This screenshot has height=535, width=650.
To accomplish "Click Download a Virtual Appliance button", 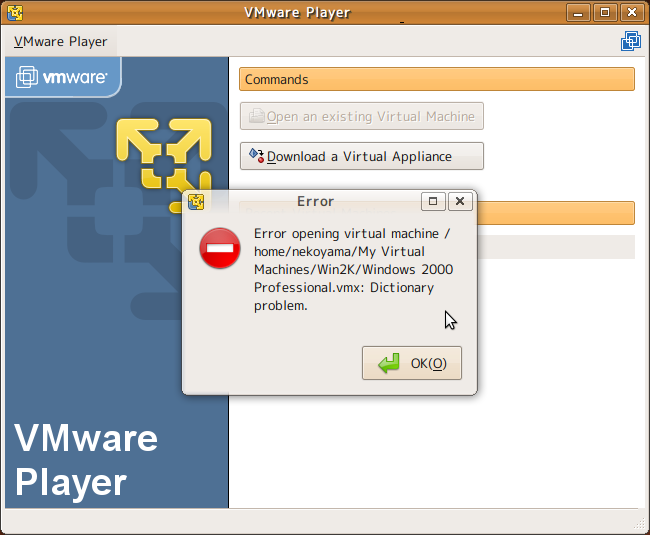I will click(x=361, y=157).
